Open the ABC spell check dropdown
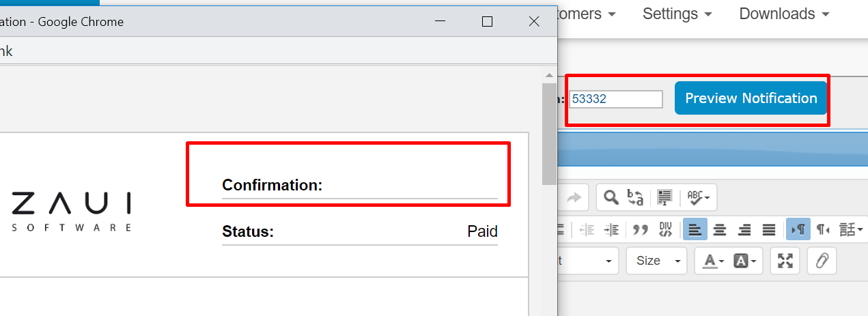Image resolution: width=868 pixels, height=316 pixels. click(x=698, y=197)
